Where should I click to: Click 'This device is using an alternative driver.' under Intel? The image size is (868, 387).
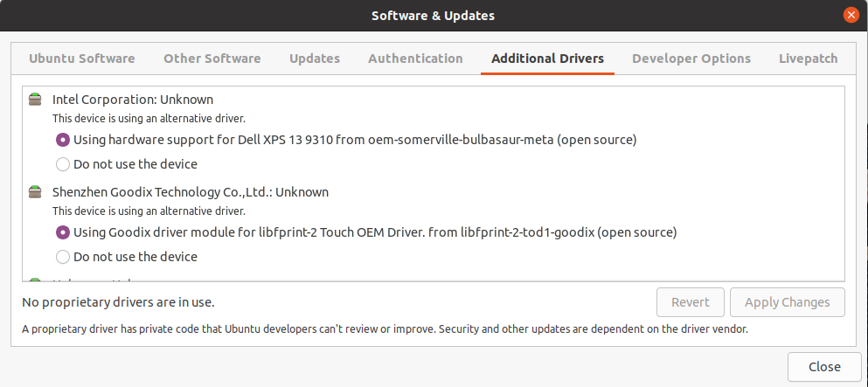pos(149,118)
